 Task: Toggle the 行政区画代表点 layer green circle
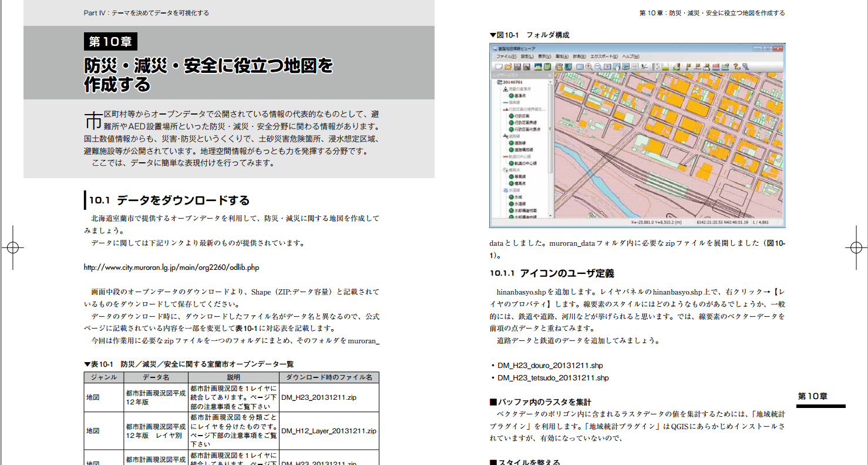(x=511, y=129)
